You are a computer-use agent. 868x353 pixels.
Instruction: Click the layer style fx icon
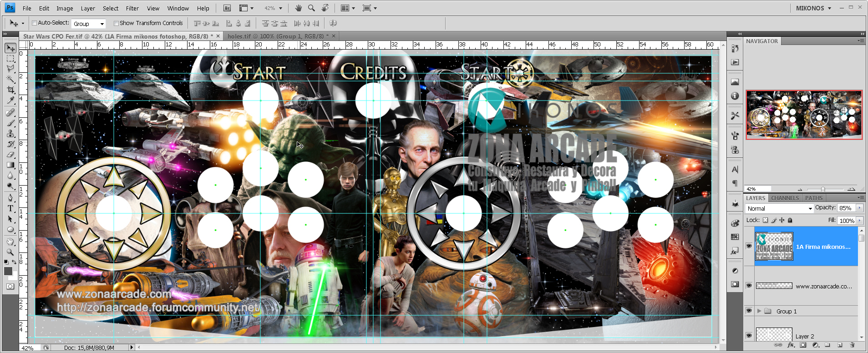point(792,345)
